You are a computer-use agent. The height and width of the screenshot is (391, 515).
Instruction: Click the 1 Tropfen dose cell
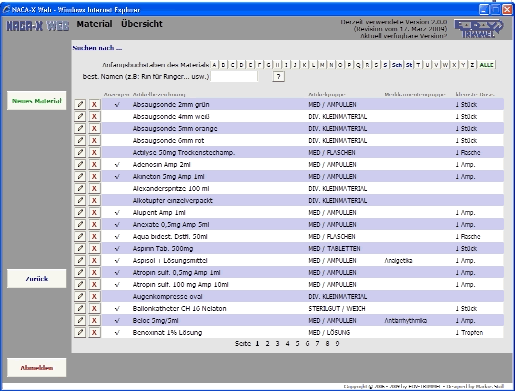tap(469, 333)
